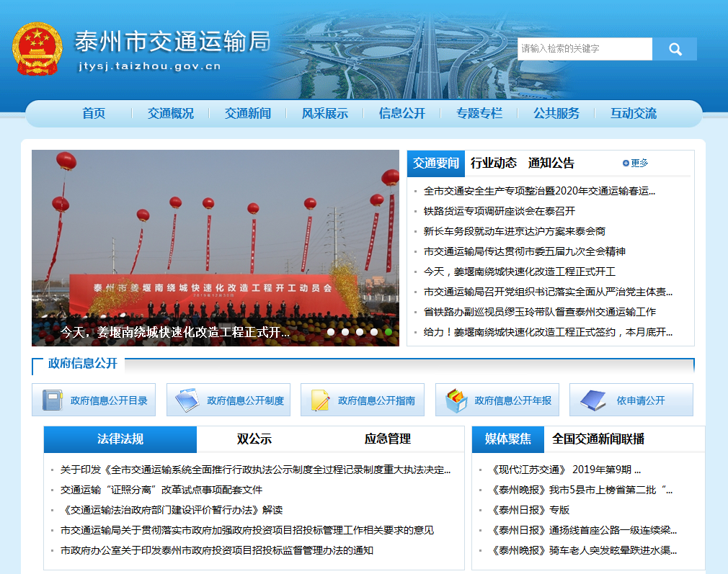Open 铁路货运专项调研座谈会在泰召开 news link
The height and width of the screenshot is (574, 728).
(x=500, y=211)
